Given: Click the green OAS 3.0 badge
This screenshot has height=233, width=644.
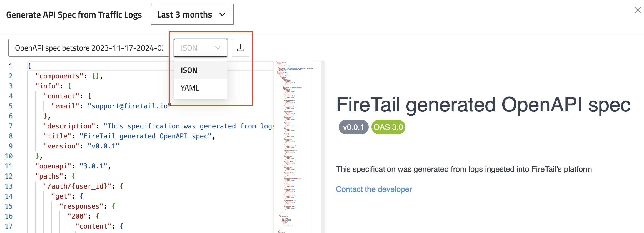Looking at the screenshot, I should point(388,127).
